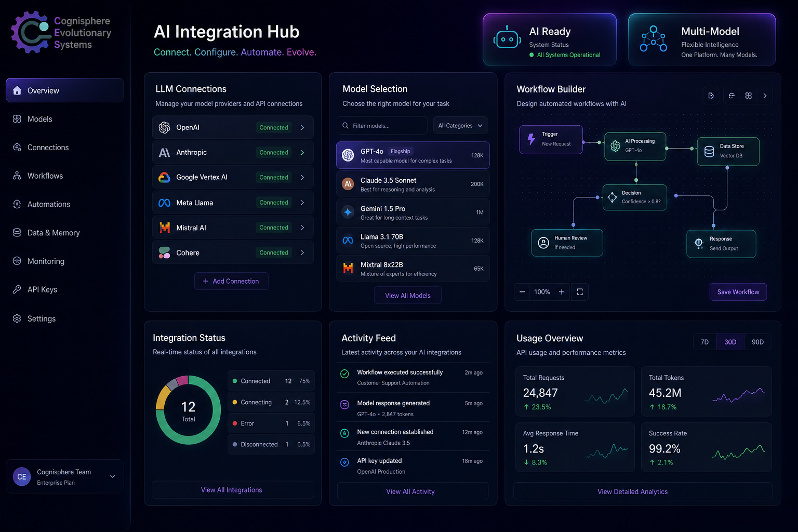Click View All Models

click(408, 296)
